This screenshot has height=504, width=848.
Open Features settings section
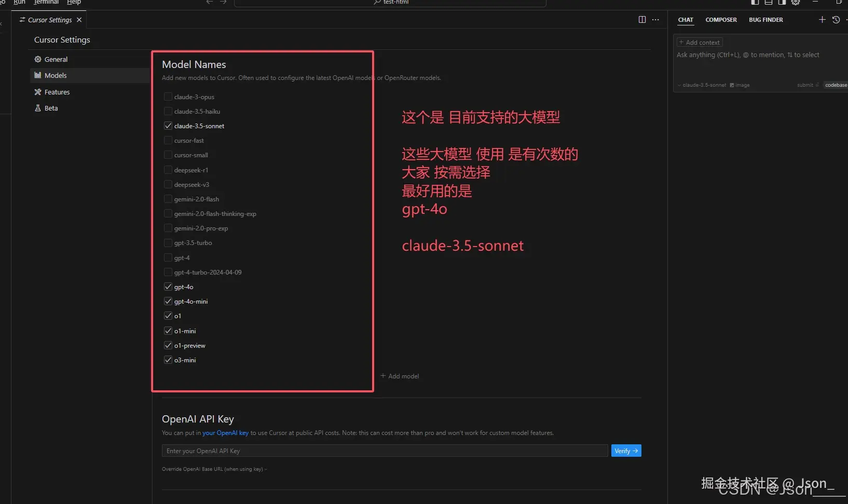(x=89, y=92)
